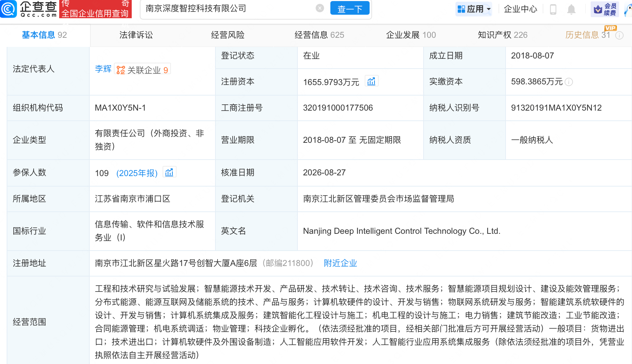Open the 企业中心 link
Image resolution: width=632 pixels, height=364 pixels.
(x=521, y=9)
